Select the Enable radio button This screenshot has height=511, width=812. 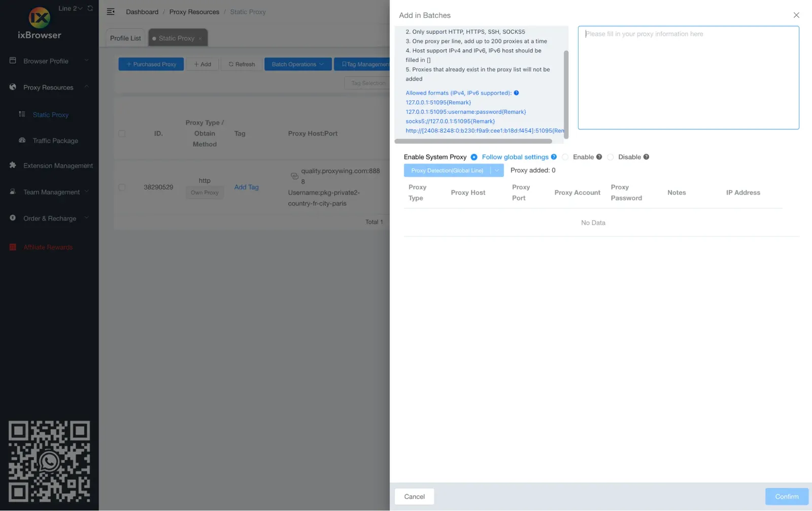pos(565,157)
